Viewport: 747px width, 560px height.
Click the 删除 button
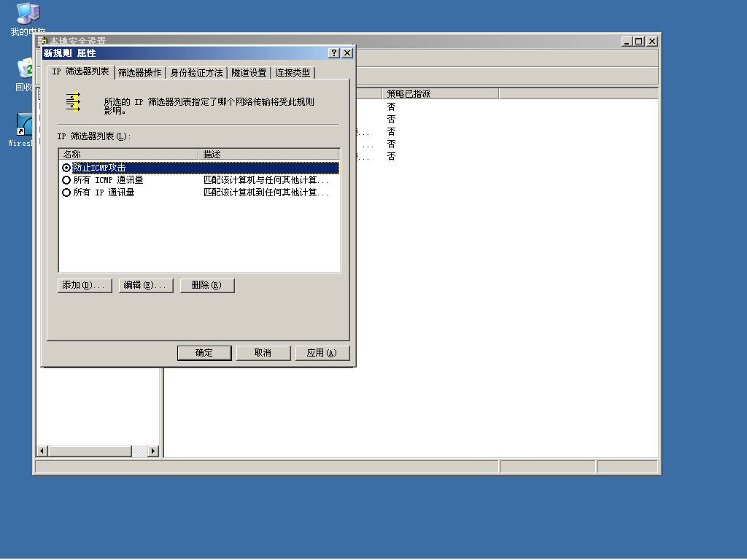(207, 285)
